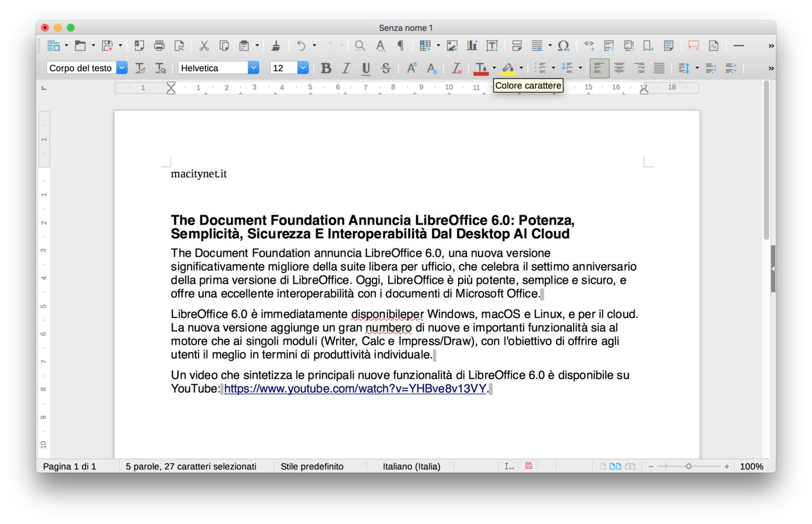Apply the red font color

pyautogui.click(x=481, y=68)
